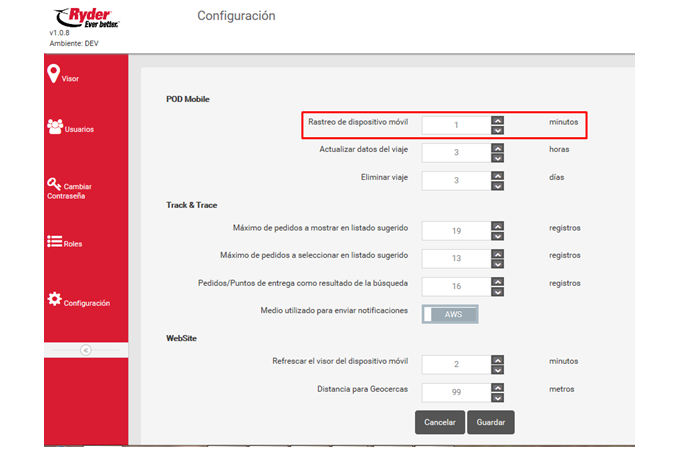Increase Eliminar viaje days value
Screen dimensions: 689x454
497,175
